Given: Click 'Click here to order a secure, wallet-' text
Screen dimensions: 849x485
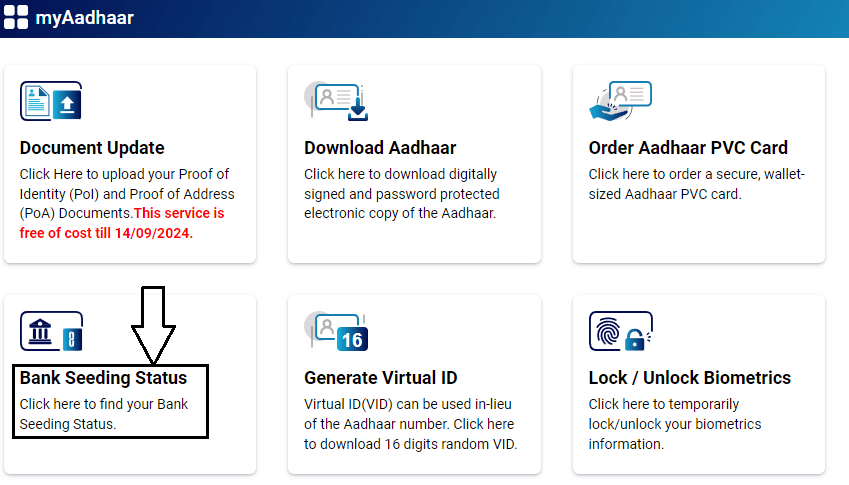Looking at the screenshot, I should tap(697, 174).
